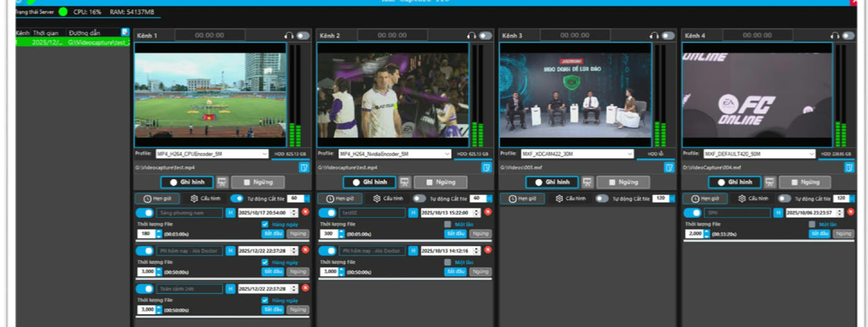Select the green G:\Videocapture\test log row
This screenshot has width=868, height=327.
coord(73,42)
